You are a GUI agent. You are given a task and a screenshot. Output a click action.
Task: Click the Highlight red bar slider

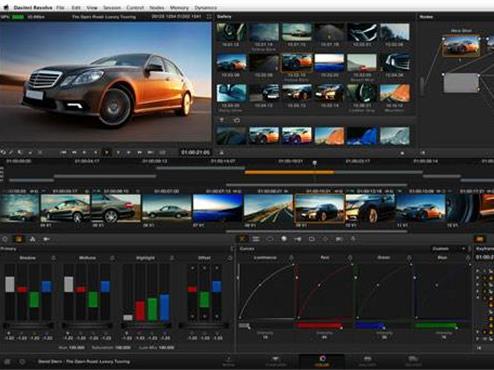pyautogui.click(x=140, y=310)
